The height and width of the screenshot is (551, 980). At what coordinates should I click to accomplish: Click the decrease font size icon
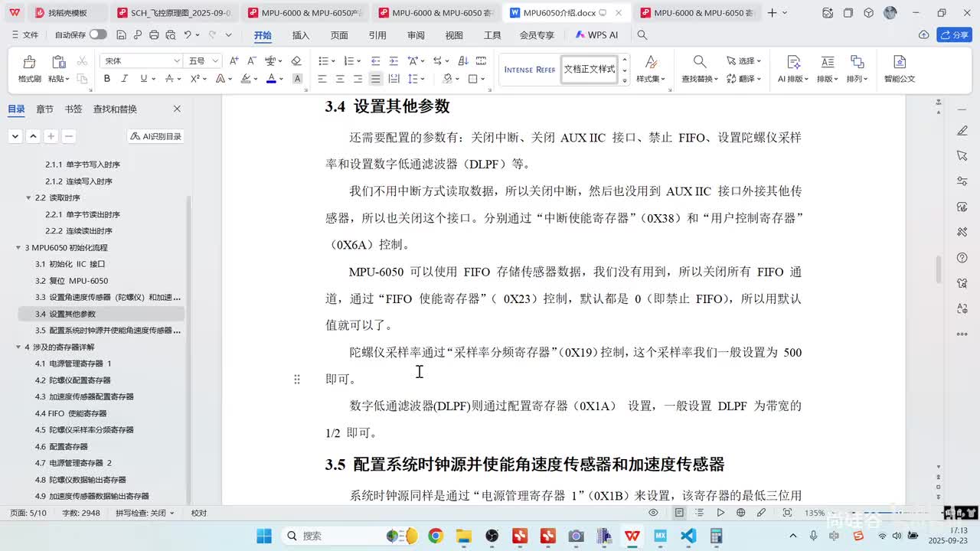(x=251, y=60)
